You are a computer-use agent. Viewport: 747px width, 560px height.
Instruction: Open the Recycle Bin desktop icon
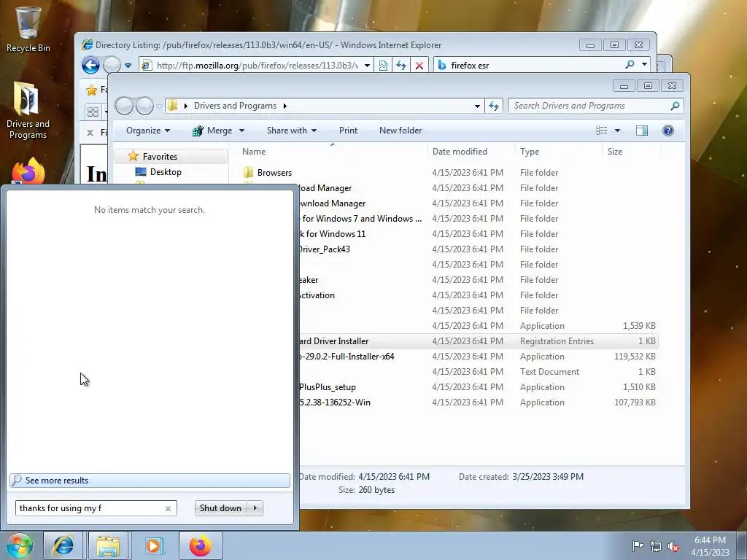pos(28,28)
